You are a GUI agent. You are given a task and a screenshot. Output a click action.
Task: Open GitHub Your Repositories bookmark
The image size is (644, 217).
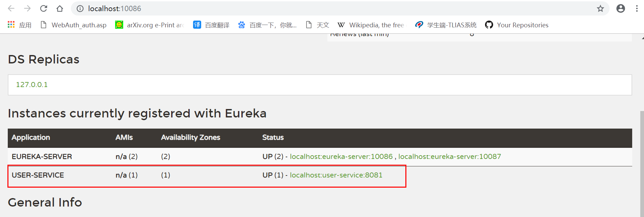pyautogui.click(x=517, y=25)
